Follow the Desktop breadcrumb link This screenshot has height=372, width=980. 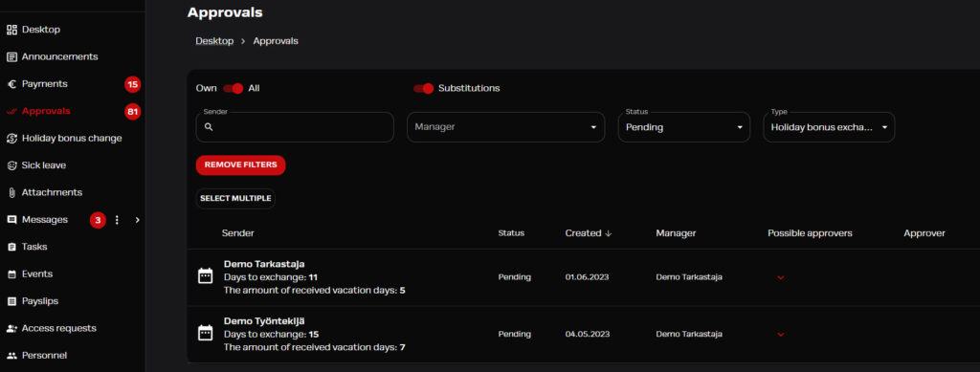pyautogui.click(x=214, y=41)
